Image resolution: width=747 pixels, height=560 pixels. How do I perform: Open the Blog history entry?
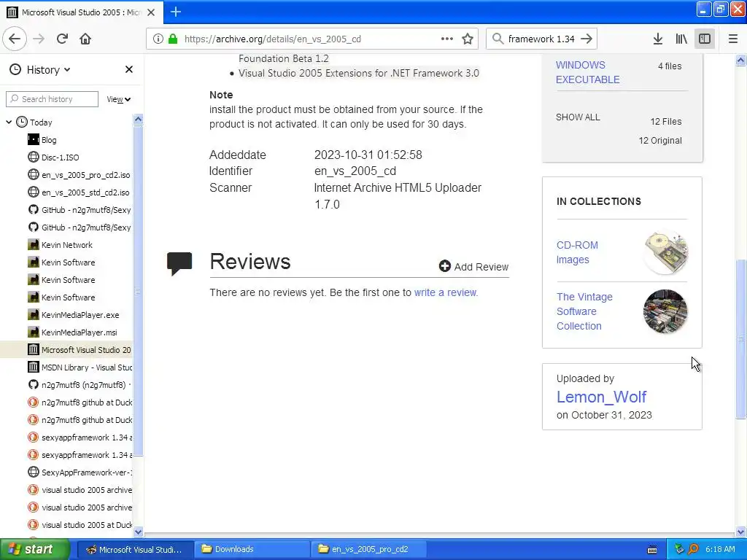click(49, 140)
